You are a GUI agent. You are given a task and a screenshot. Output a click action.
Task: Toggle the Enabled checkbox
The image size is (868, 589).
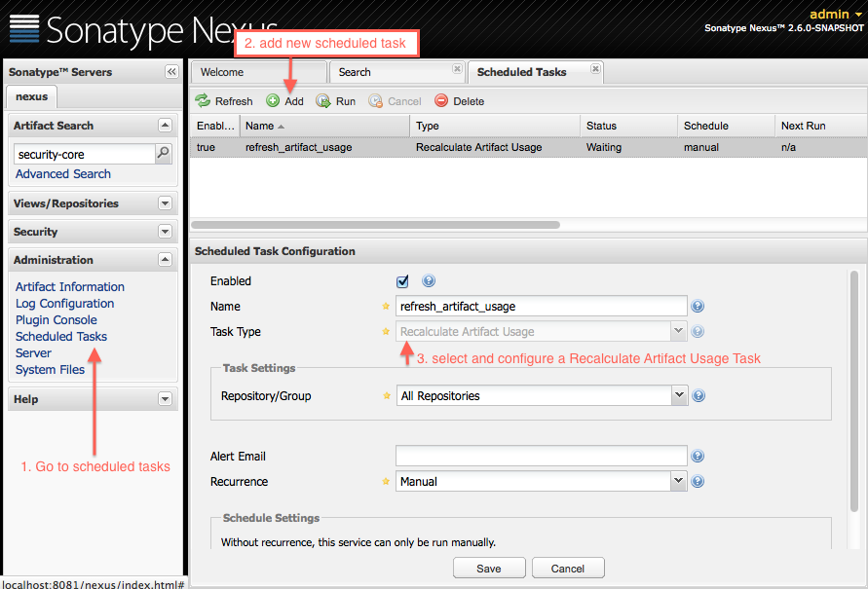click(x=402, y=281)
